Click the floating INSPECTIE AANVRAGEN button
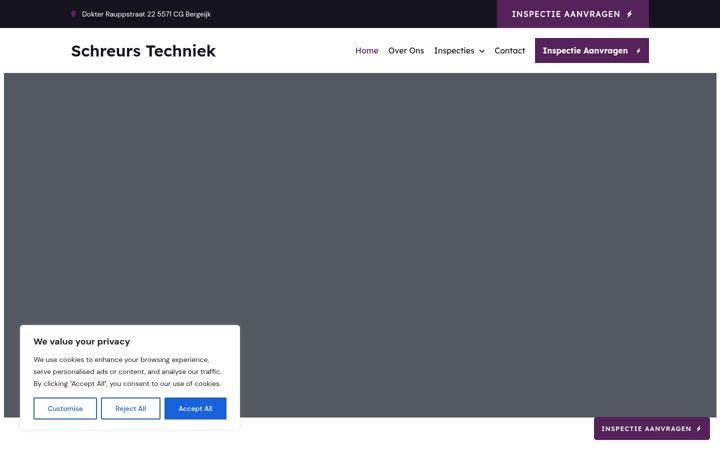Viewport: 720px width, 450px height. pos(652,428)
